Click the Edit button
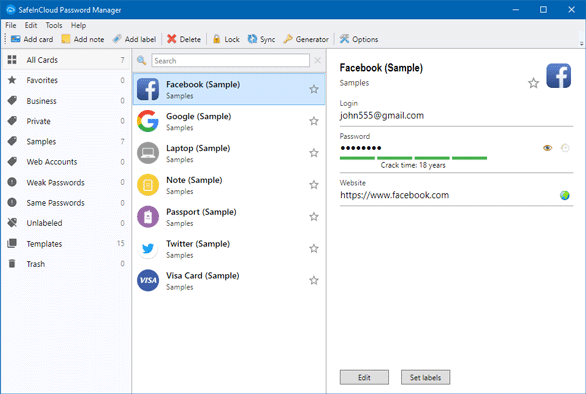586x394 pixels. pos(364,377)
